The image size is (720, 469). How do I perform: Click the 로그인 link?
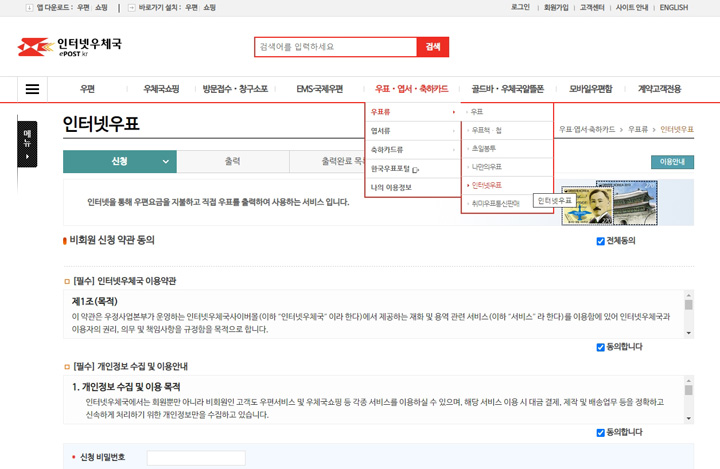pos(520,7)
